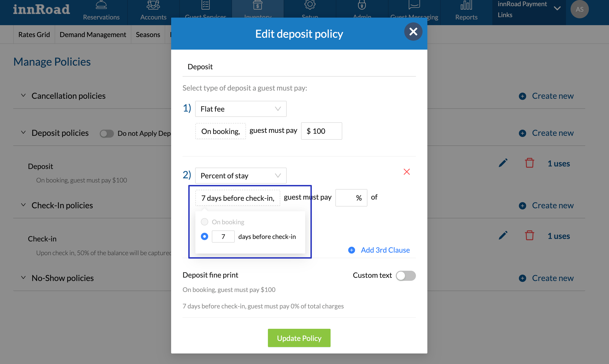Viewport: 609px width, 364px height.
Task: Open the Seasons tab
Action: (148, 35)
